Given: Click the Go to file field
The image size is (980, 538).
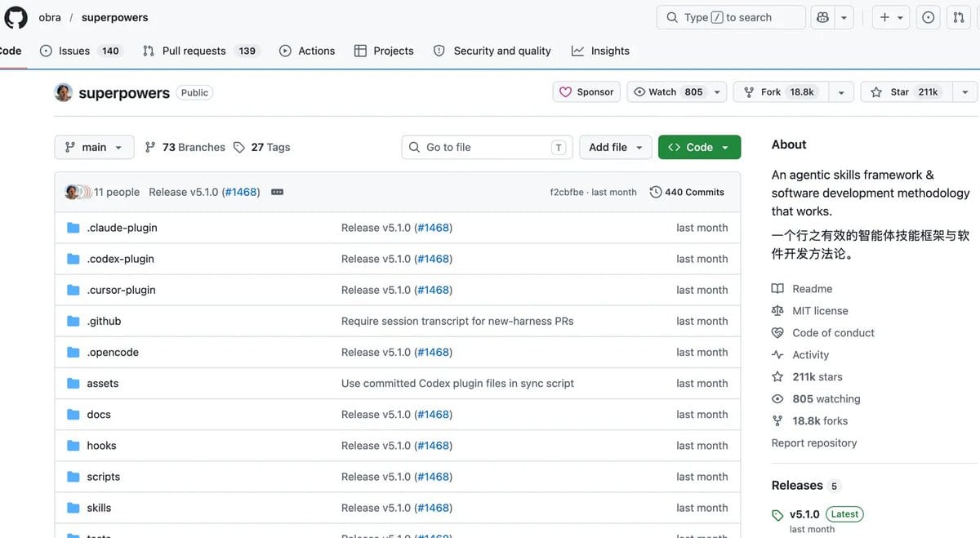Looking at the screenshot, I should click(487, 147).
